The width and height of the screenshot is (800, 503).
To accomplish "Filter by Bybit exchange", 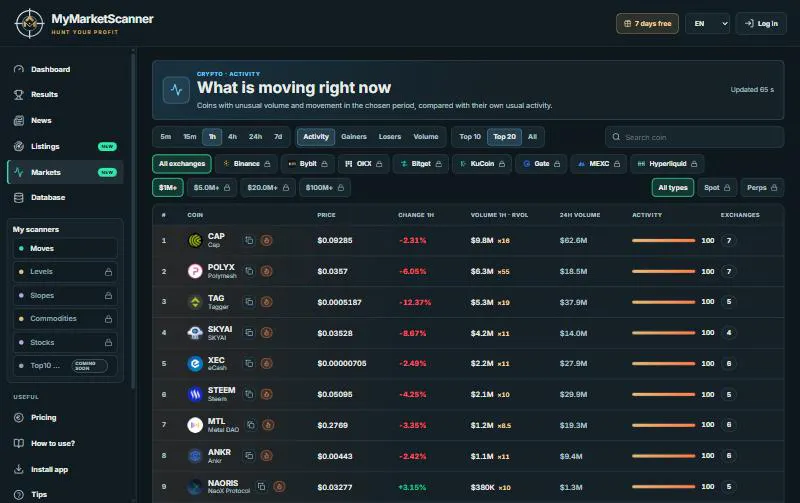I will pyautogui.click(x=308, y=164).
